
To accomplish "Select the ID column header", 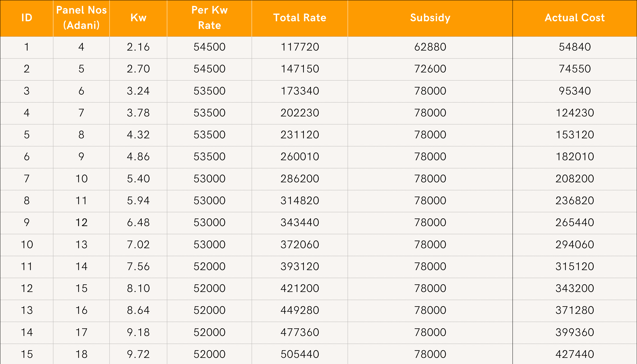I will (x=27, y=18).
